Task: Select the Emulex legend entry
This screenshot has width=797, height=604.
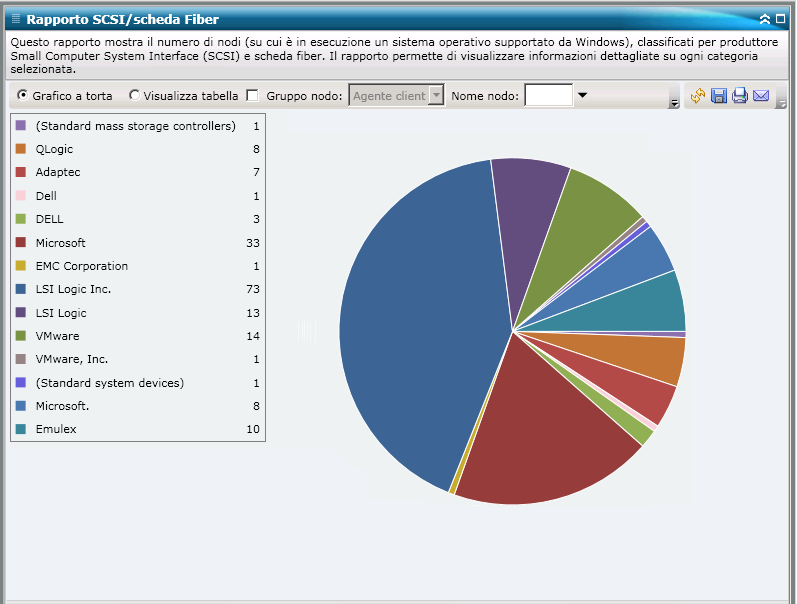Action: [x=138, y=429]
